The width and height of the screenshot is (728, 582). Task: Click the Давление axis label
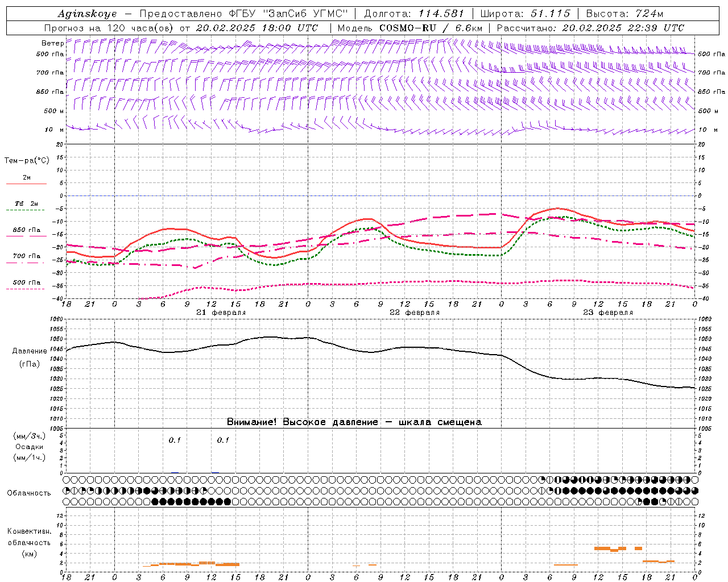point(29,351)
